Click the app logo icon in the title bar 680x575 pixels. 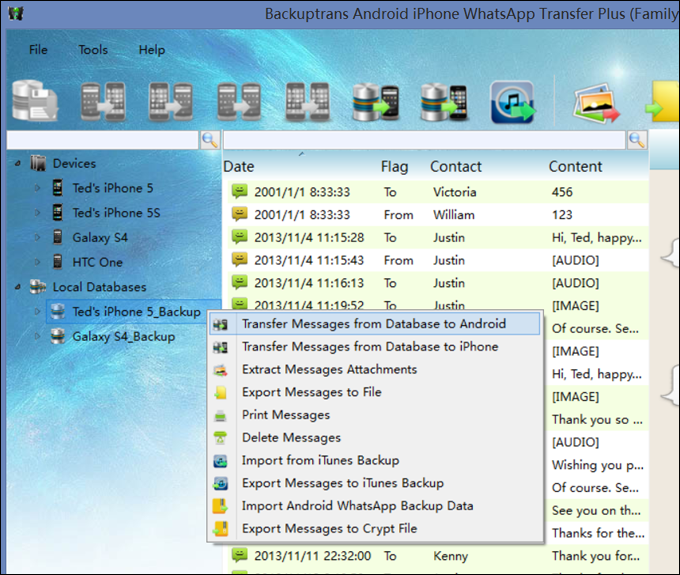click(x=16, y=13)
